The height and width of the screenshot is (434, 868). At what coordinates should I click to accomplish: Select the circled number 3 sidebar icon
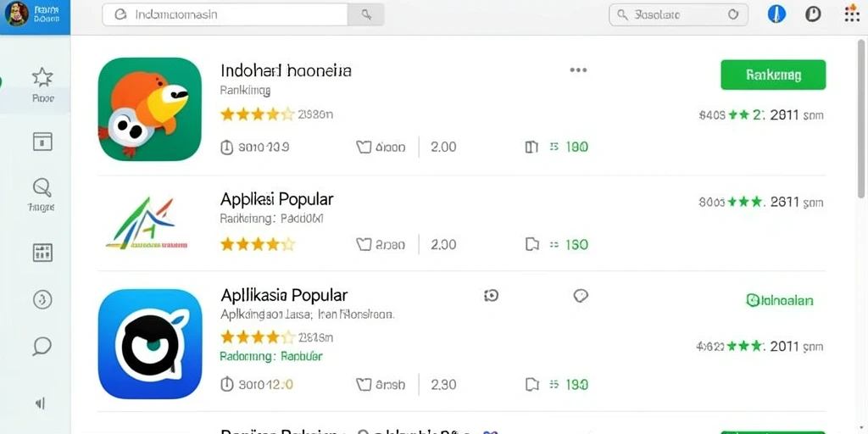click(42, 299)
